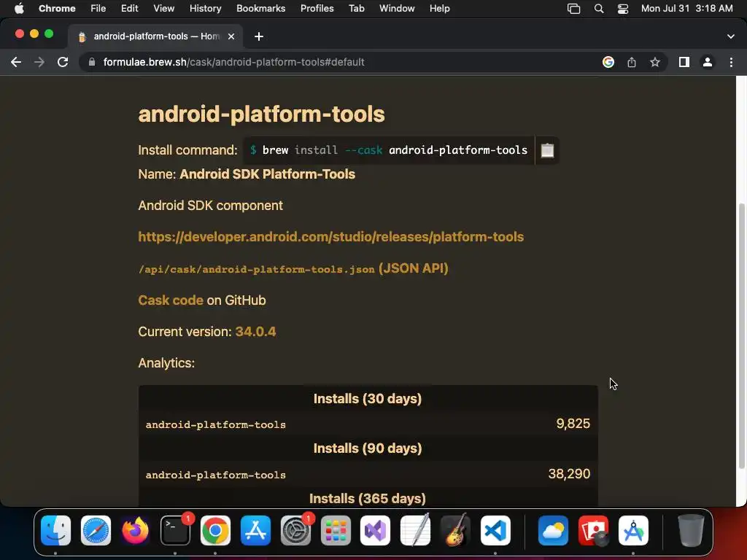
Task: Open a new browser tab
Action: pyautogui.click(x=259, y=36)
